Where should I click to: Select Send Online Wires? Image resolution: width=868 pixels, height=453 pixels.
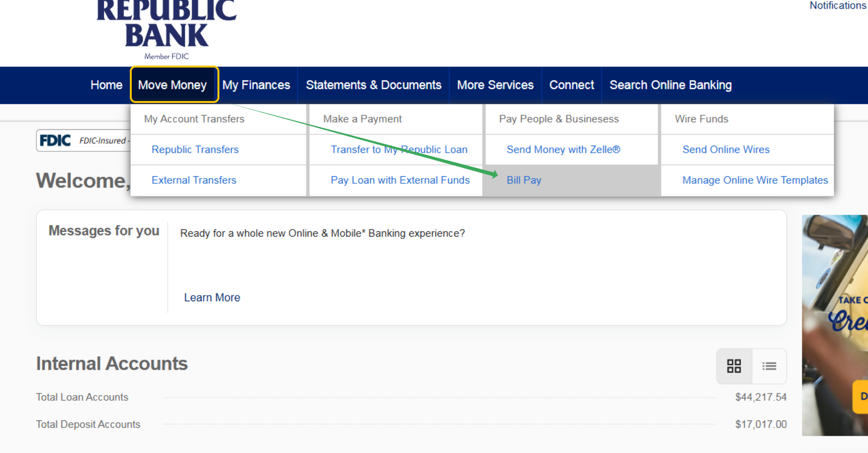(726, 149)
